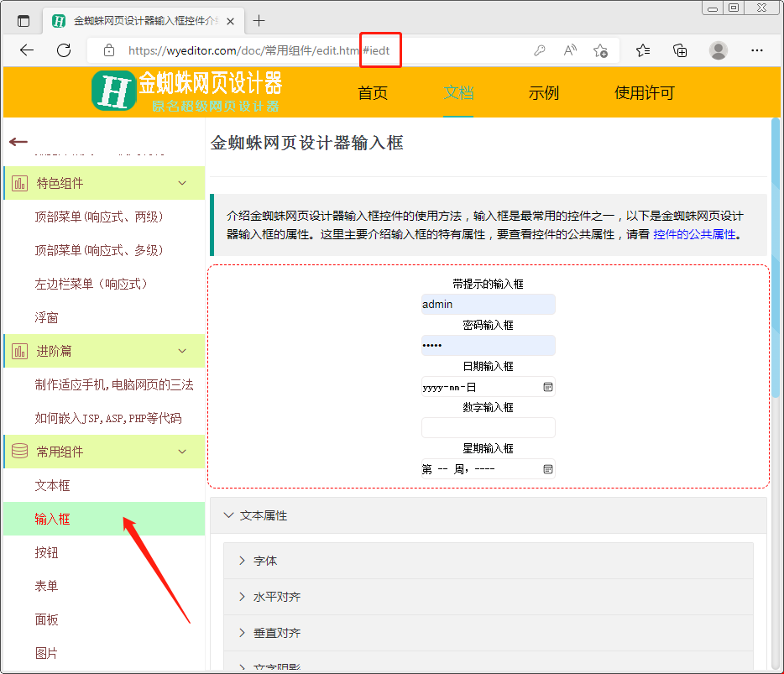Activate the Read Aloud icon

tap(570, 50)
